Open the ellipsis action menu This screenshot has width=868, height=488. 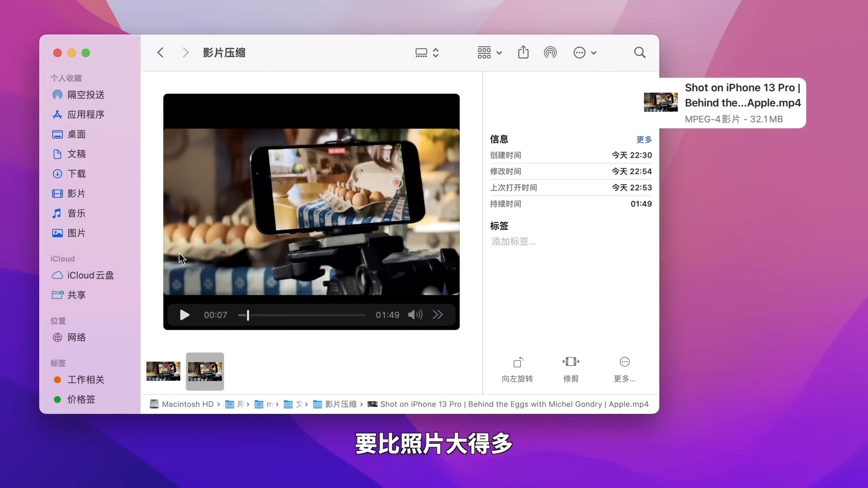coord(585,52)
